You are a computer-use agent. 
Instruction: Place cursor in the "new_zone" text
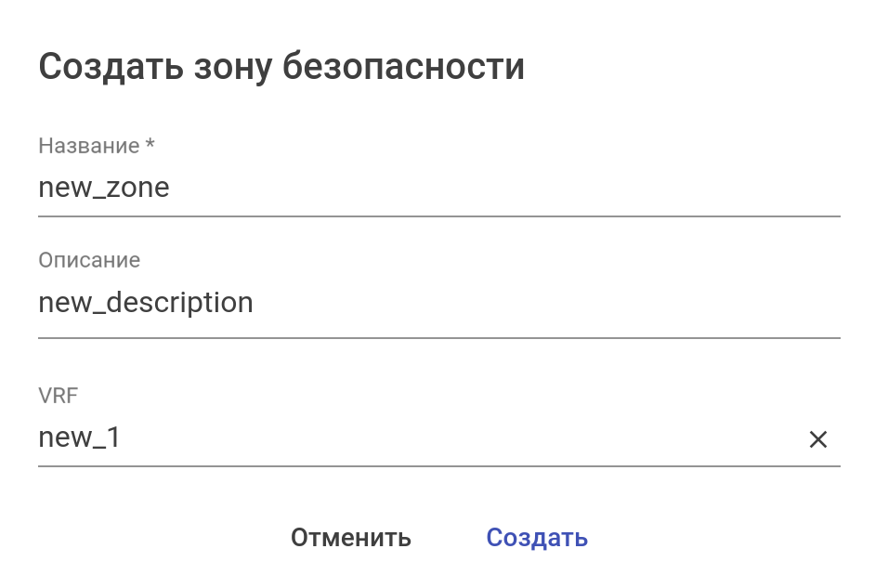[103, 189]
